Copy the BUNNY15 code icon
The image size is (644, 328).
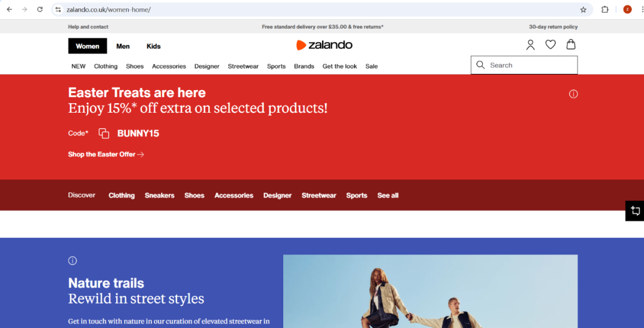[104, 134]
